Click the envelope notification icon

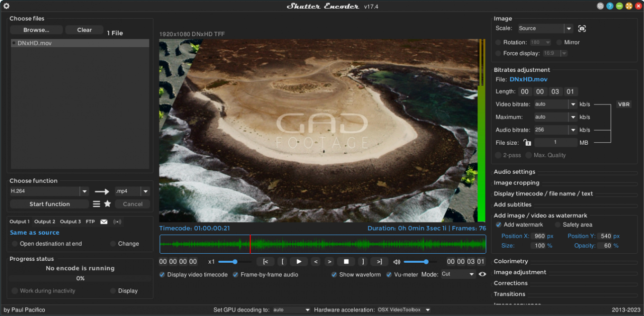104,222
